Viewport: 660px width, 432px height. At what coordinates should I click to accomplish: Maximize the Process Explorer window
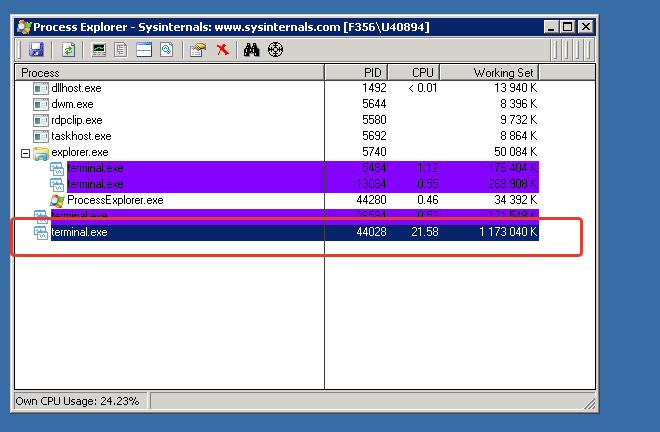click(x=567, y=27)
